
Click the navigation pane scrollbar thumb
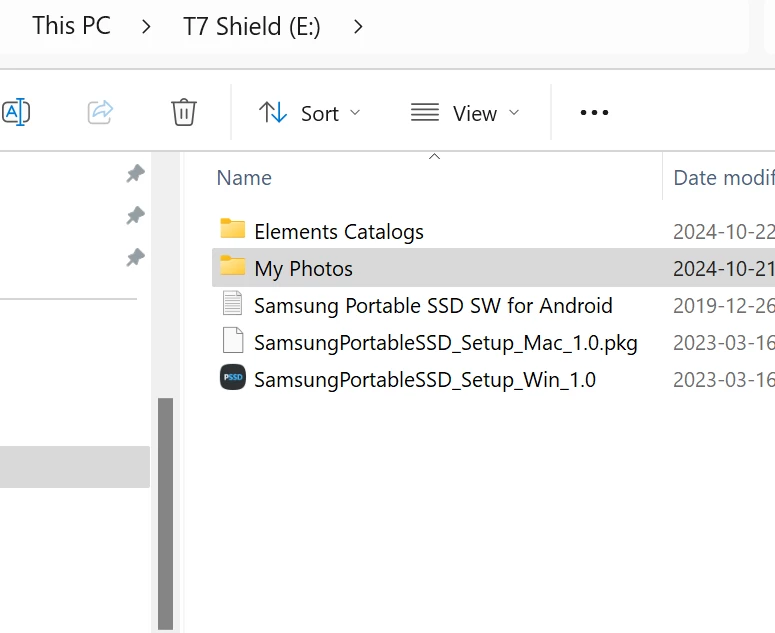tap(166, 514)
